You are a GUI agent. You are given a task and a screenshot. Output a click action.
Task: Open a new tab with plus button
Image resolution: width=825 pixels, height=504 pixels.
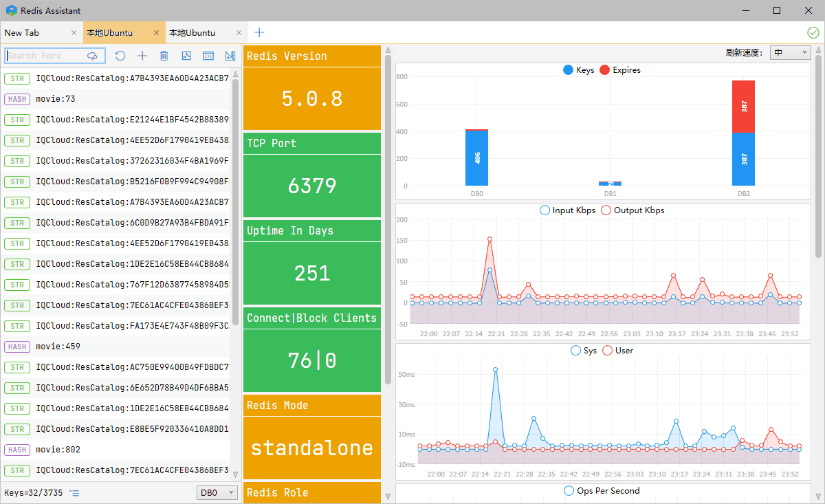259,32
